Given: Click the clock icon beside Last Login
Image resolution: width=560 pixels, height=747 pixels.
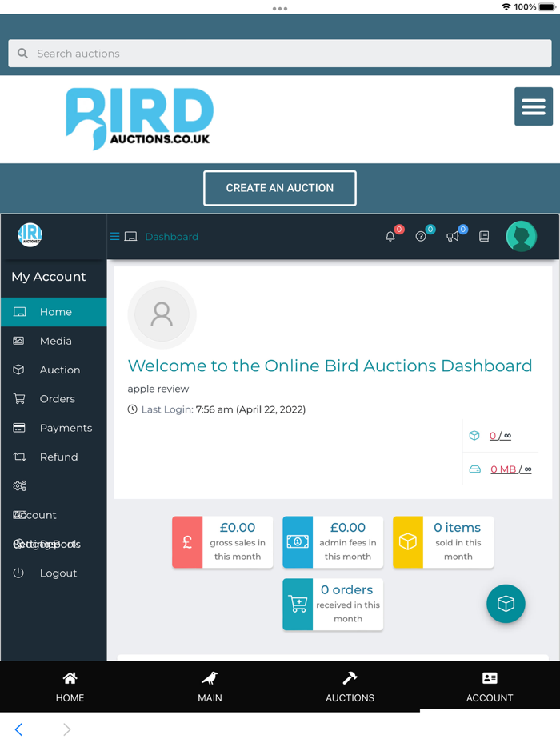Looking at the screenshot, I should pyautogui.click(x=133, y=409).
